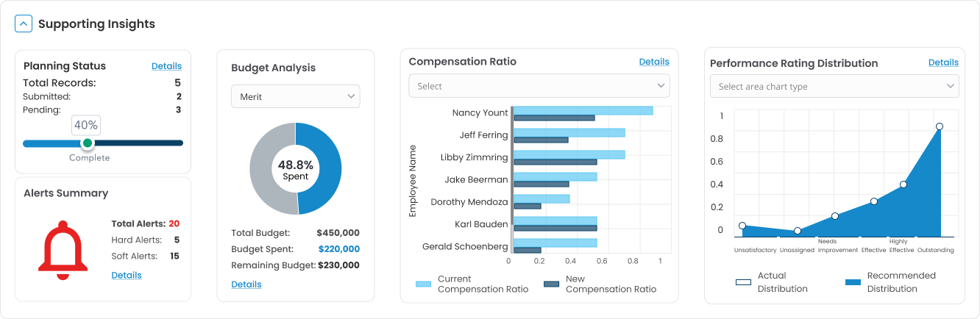Click the green completion slider handle
This screenshot has width=980, height=319.
point(88,143)
